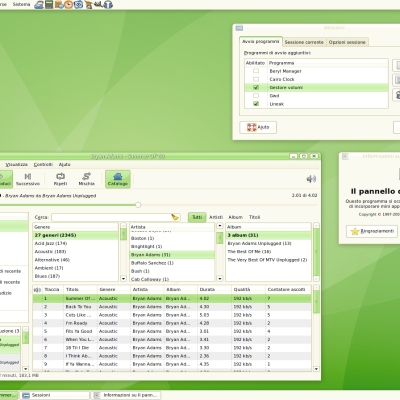The width and height of the screenshot is (400, 400).
Task: Sort by Contatore ascolti column header
Action: [288, 289]
